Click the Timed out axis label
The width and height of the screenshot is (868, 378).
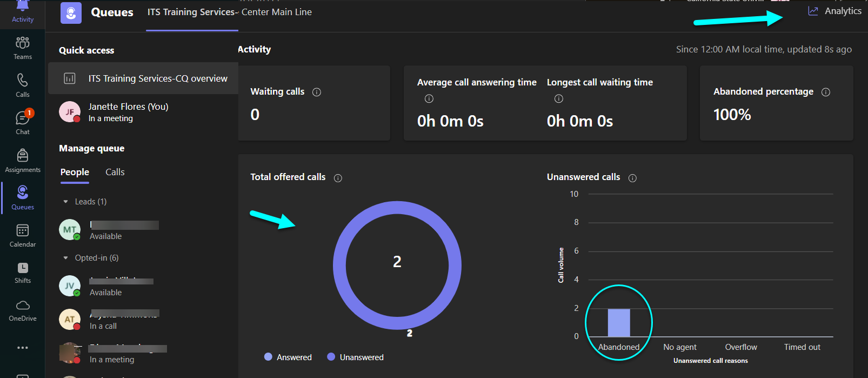coord(802,347)
